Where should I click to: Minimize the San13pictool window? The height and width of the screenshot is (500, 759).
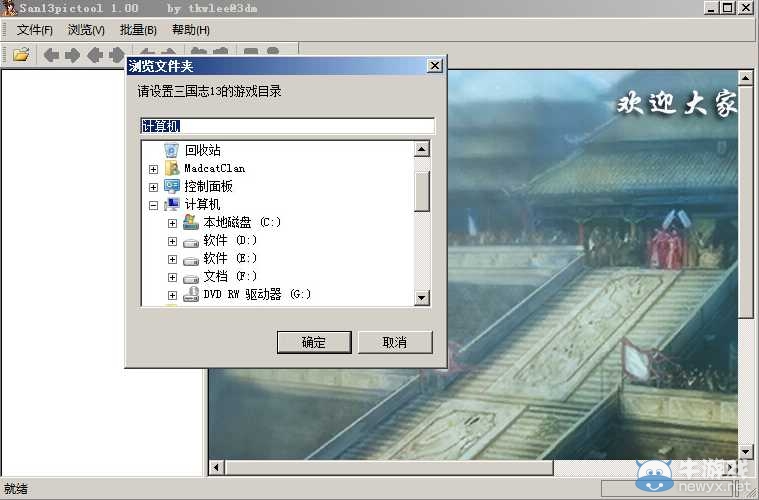click(x=711, y=8)
